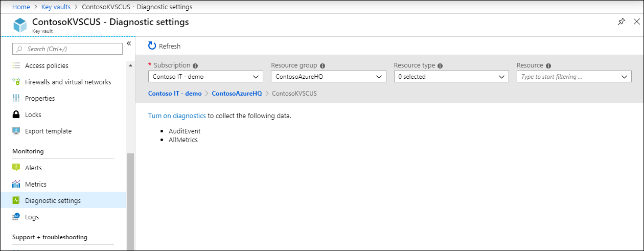This screenshot has height=251, width=644.
Task: Open the Resource group dropdown
Action: [x=329, y=77]
